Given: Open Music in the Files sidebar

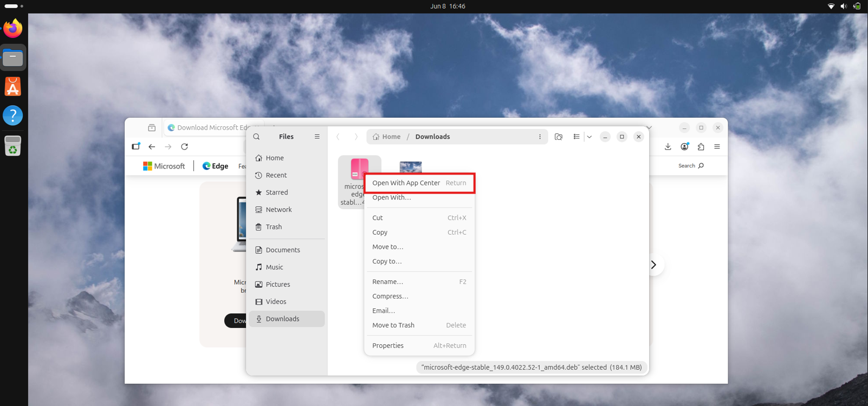Looking at the screenshot, I should coord(287,267).
